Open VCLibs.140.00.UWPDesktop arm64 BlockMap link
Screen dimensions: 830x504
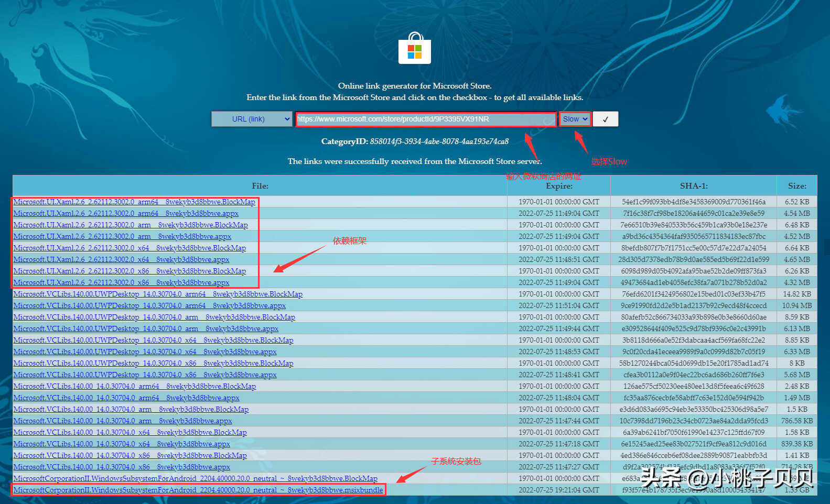(x=158, y=294)
